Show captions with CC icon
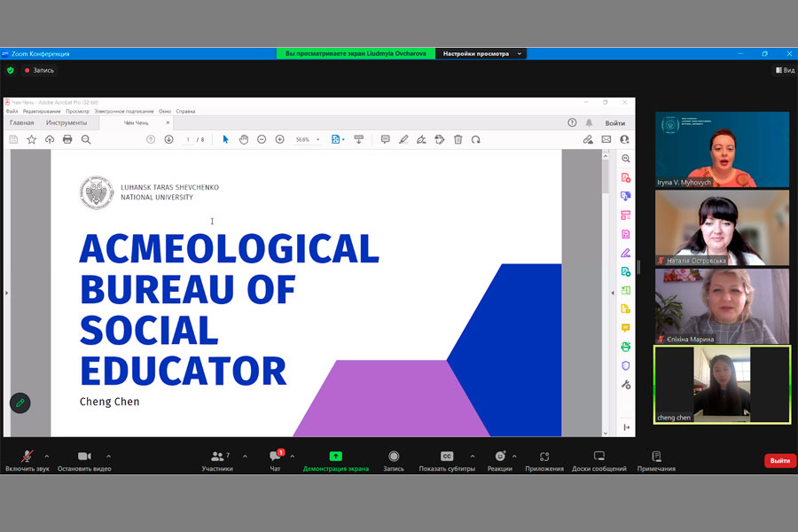Screen dimensions: 798x532 pos(447,457)
